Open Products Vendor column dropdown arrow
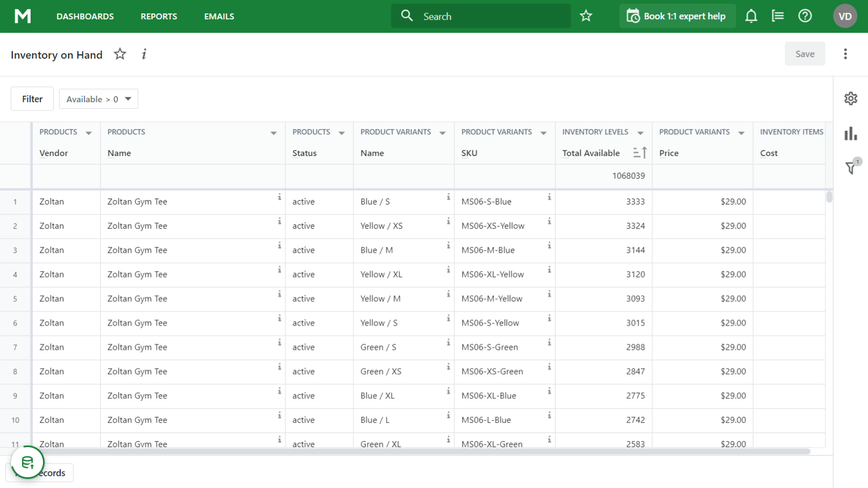Image resolution: width=868 pixels, height=488 pixels. (89, 133)
